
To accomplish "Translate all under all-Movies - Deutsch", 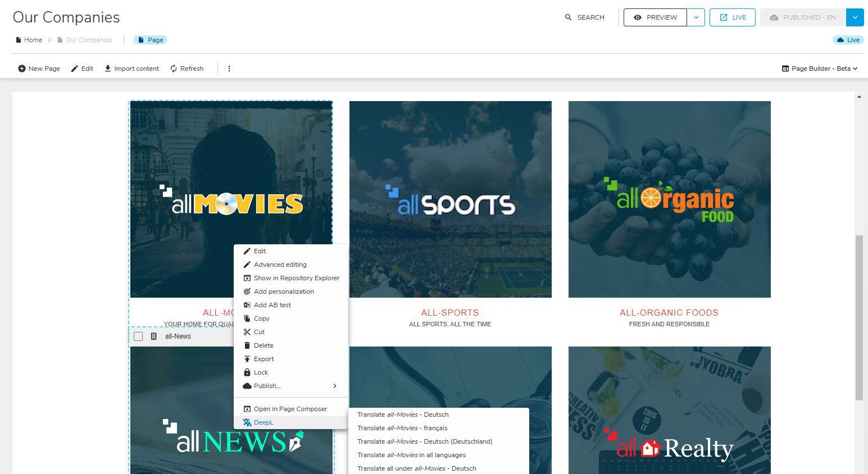I will click(x=439, y=468).
